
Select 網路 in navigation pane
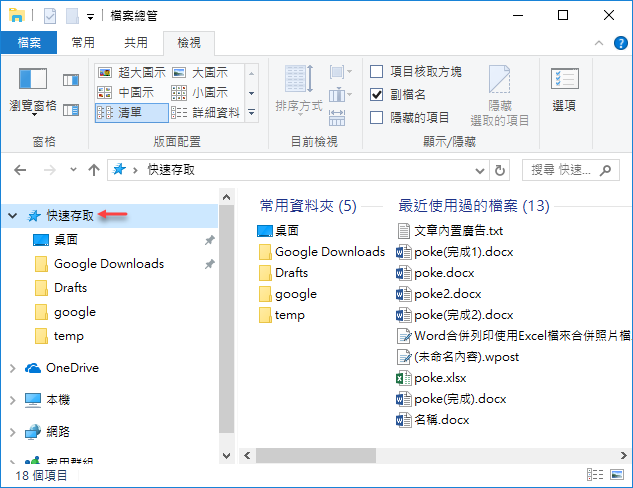pyautogui.click(x=58, y=431)
